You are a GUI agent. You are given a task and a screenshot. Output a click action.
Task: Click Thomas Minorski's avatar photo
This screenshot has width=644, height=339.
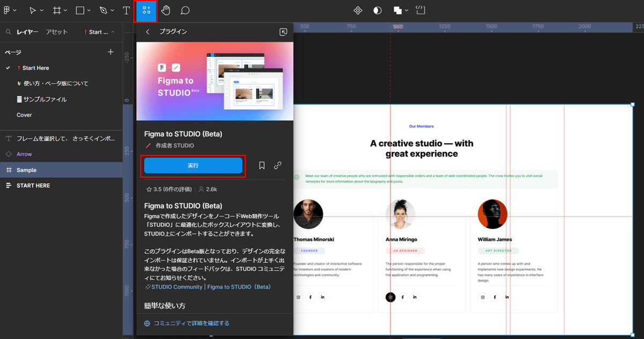coord(308,215)
